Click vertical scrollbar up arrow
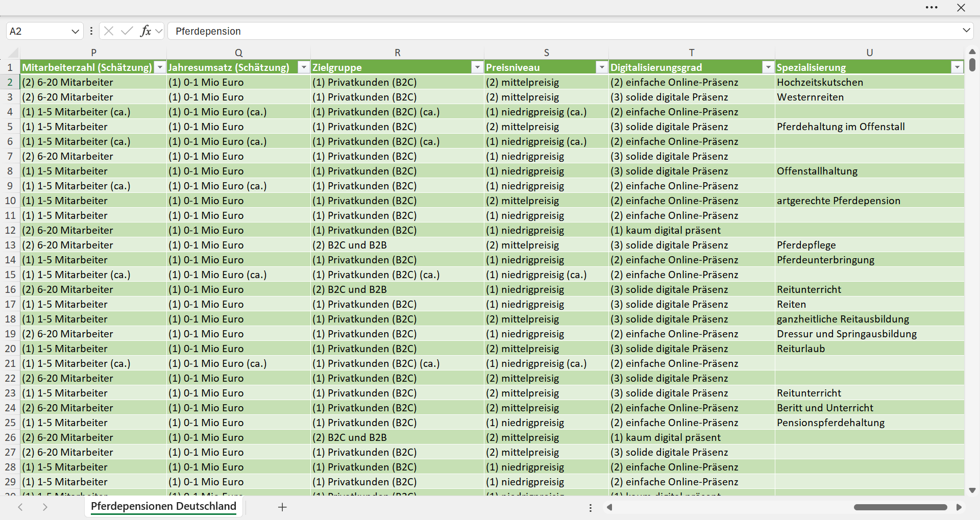980x520 pixels. tap(972, 52)
